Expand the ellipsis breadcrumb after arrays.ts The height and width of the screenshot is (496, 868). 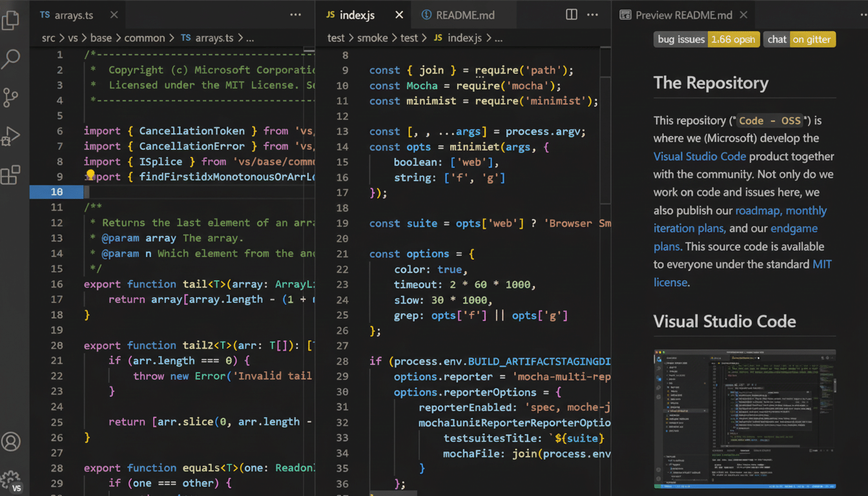[x=250, y=38]
